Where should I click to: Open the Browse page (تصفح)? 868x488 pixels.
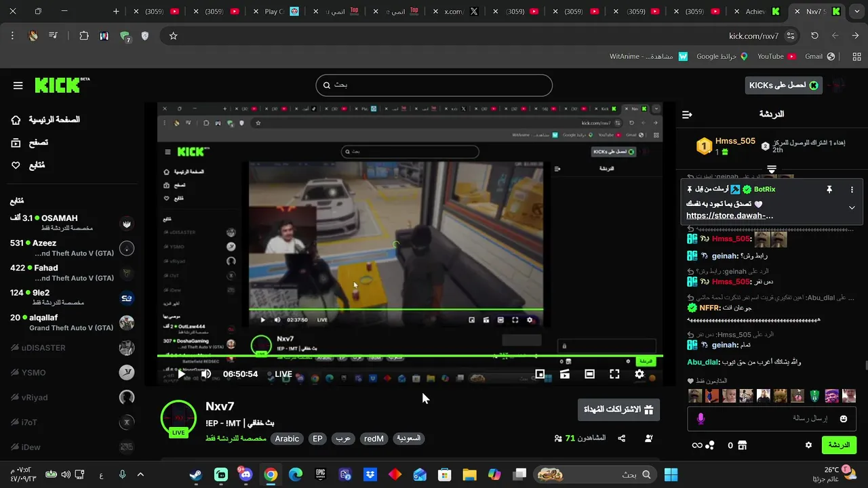click(x=29, y=142)
